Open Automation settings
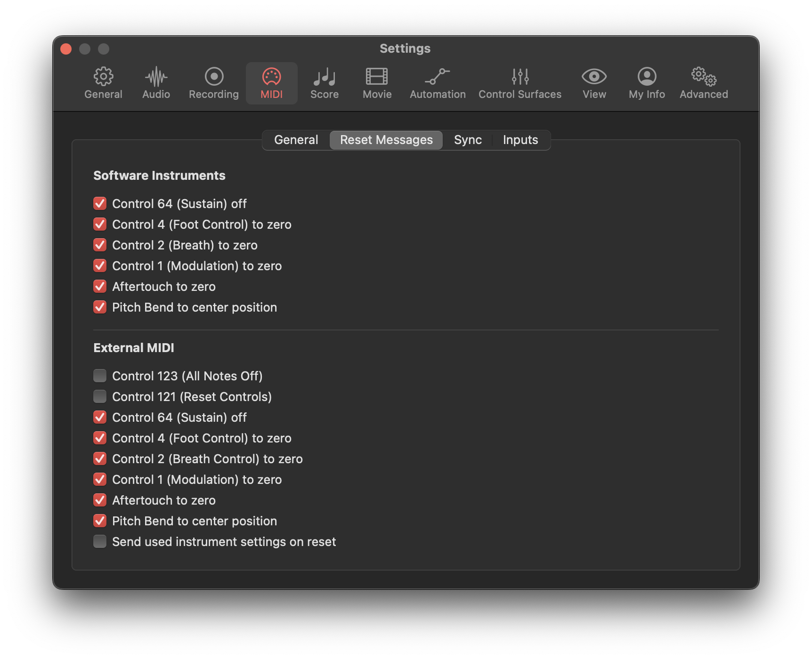Screen dimensions: 812x659 (437, 82)
